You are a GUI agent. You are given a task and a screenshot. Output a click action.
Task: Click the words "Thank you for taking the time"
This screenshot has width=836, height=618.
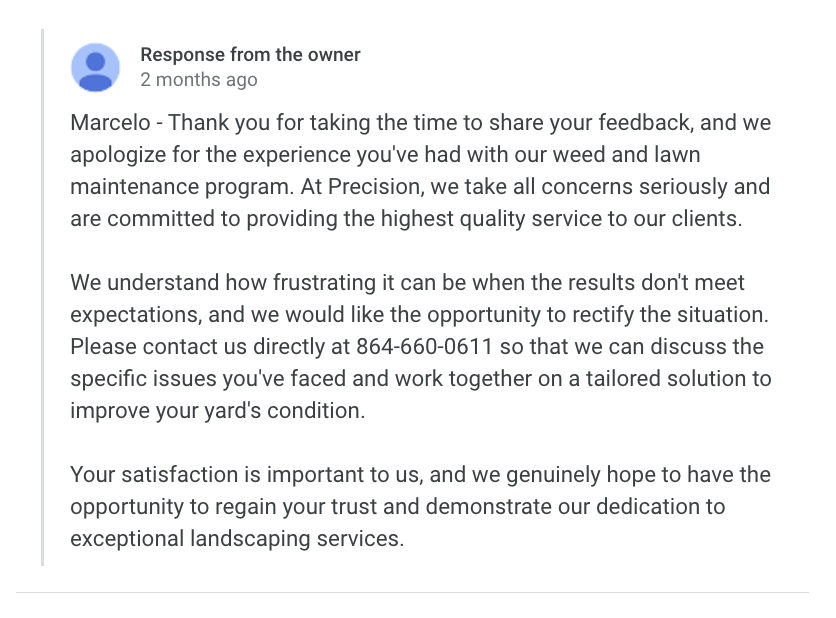coord(302,123)
